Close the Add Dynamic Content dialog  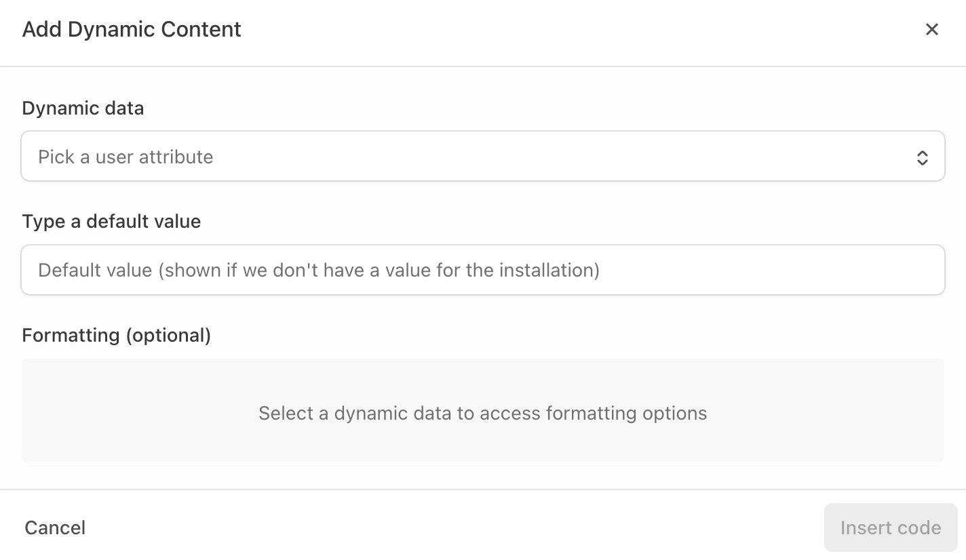point(932,29)
